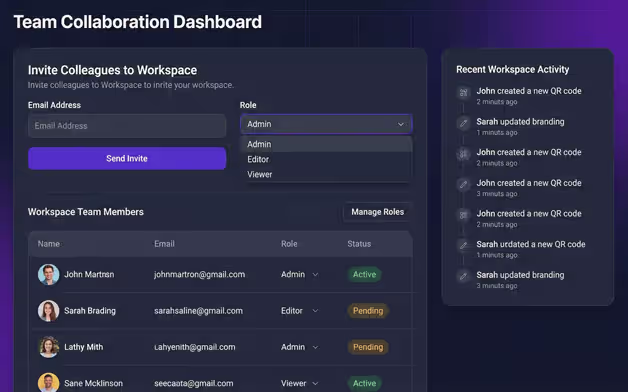Open role dropdown in Sarah Brading's row

click(x=300, y=311)
